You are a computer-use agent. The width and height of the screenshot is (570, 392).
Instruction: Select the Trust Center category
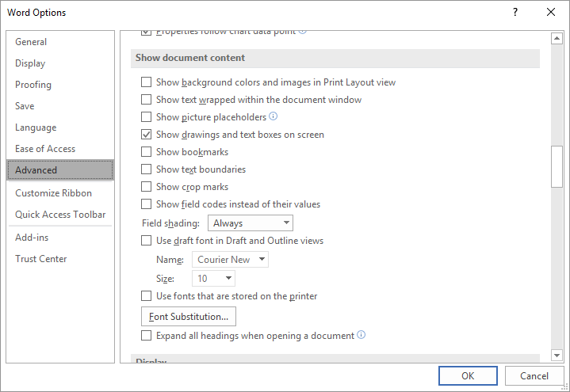[x=41, y=259]
